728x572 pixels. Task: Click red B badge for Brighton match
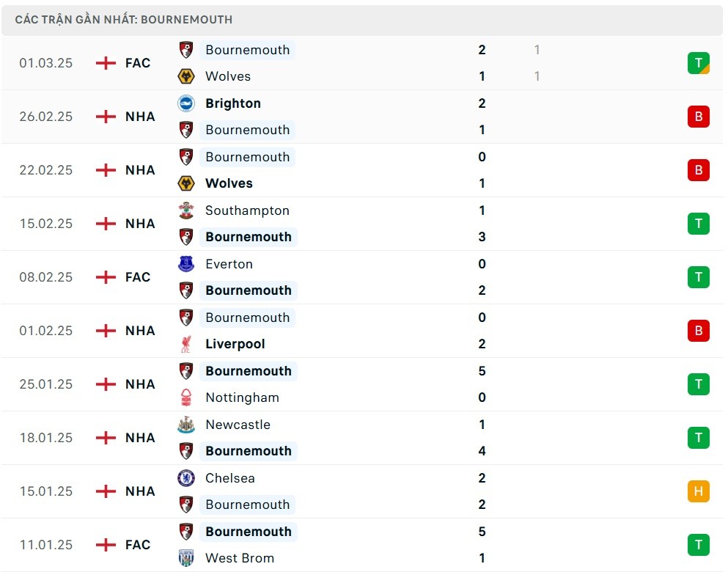pos(698,117)
